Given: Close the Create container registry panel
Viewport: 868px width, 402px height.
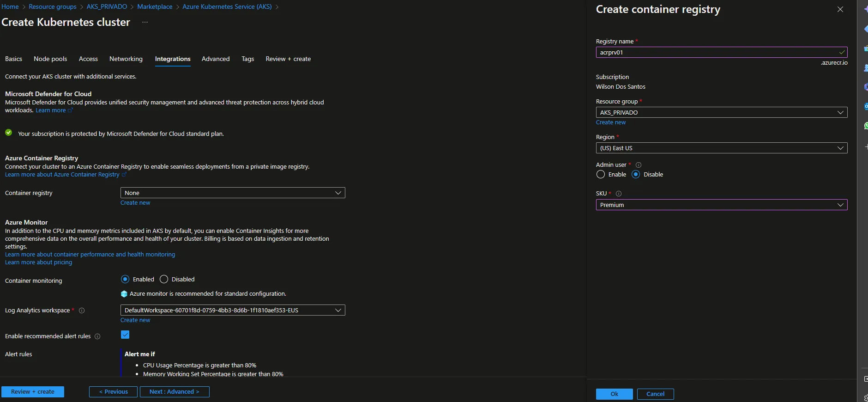Looking at the screenshot, I should tap(840, 9).
